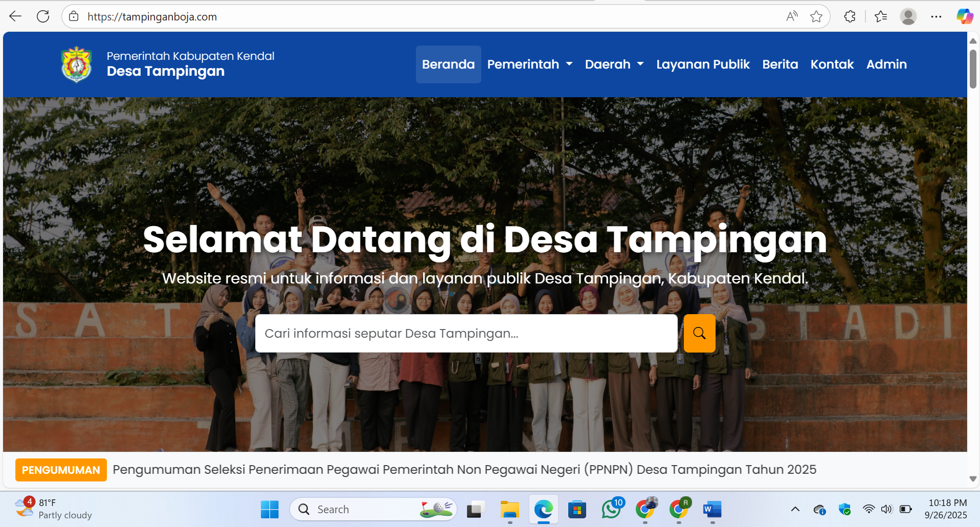The width and height of the screenshot is (980, 527).
Task: Open Copilot in the browser toolbar
Action: tap(964, 16)
